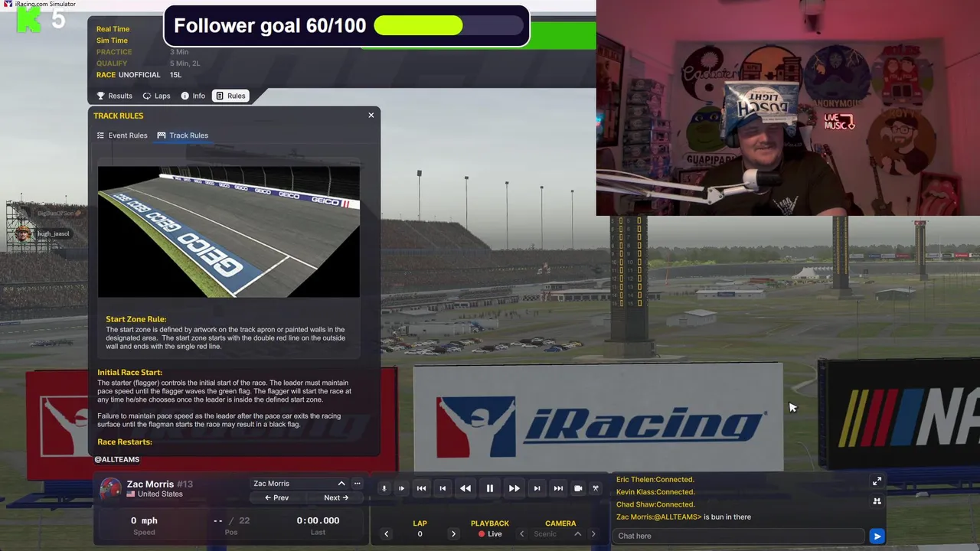The height and width of the screenshot is (551, 980).
Task: Expand the Scenic camera list
Action: [x=578, y=534]
